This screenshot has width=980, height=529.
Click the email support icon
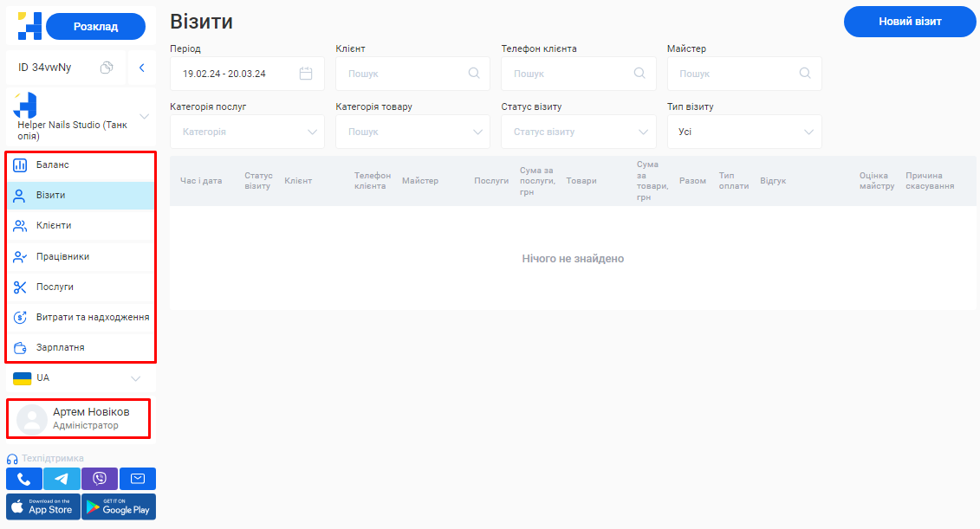[137, 479]
